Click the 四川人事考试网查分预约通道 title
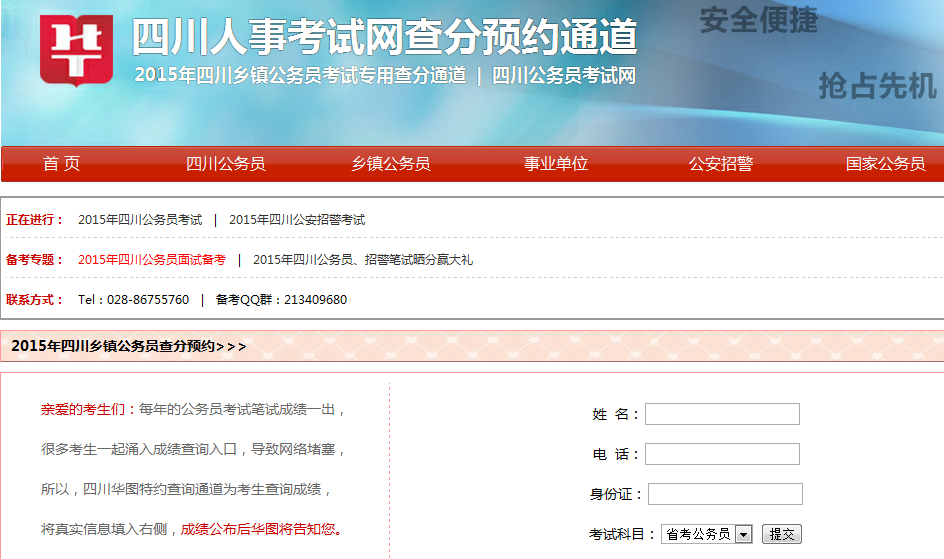944x559 pixels. click(385, 37)
